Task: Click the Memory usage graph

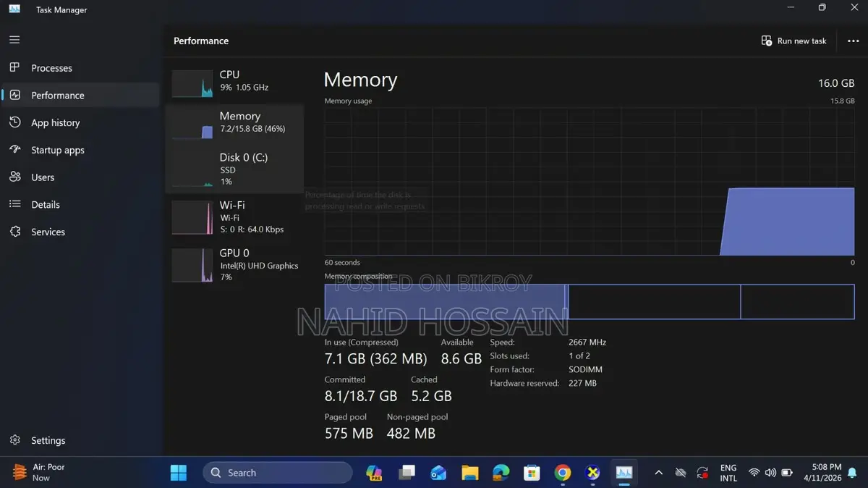Action: point(590,182)
